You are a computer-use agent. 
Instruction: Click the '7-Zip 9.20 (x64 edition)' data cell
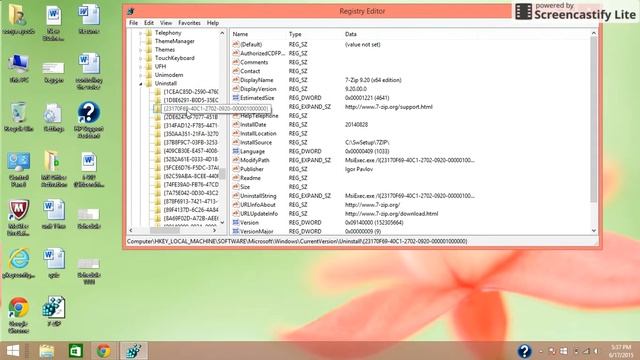tap(373, 80)
